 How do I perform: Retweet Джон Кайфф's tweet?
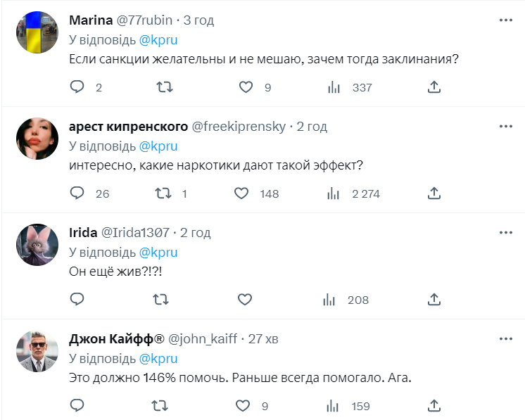coord(161,406)
